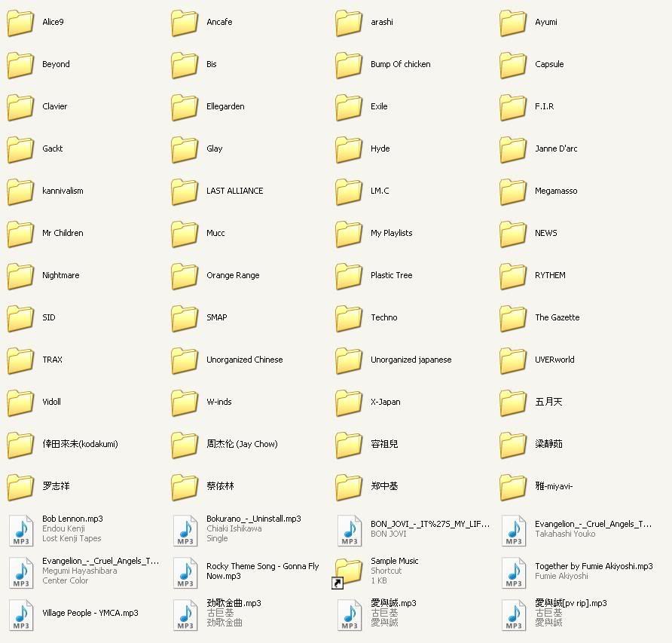Click the Bis folder name

tap(211, 64)
